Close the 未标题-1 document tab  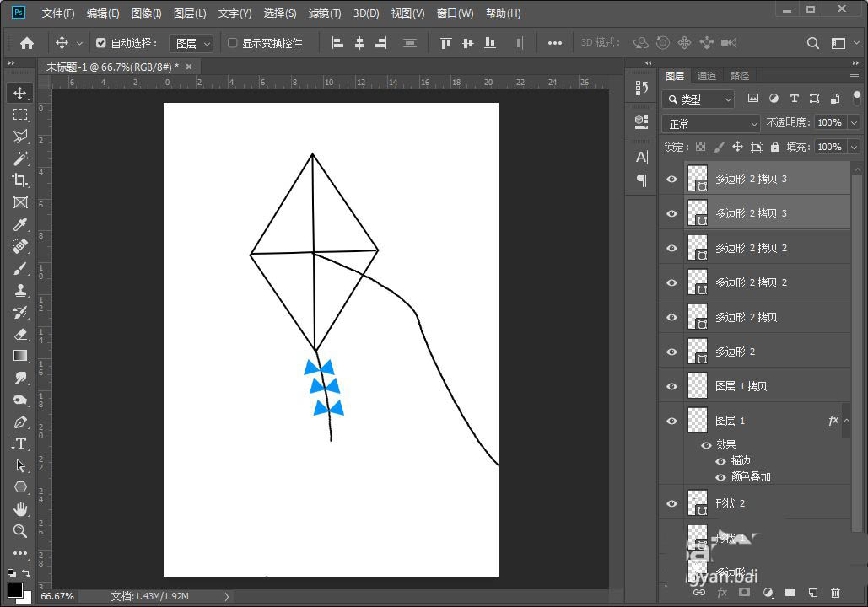[189, 67]
